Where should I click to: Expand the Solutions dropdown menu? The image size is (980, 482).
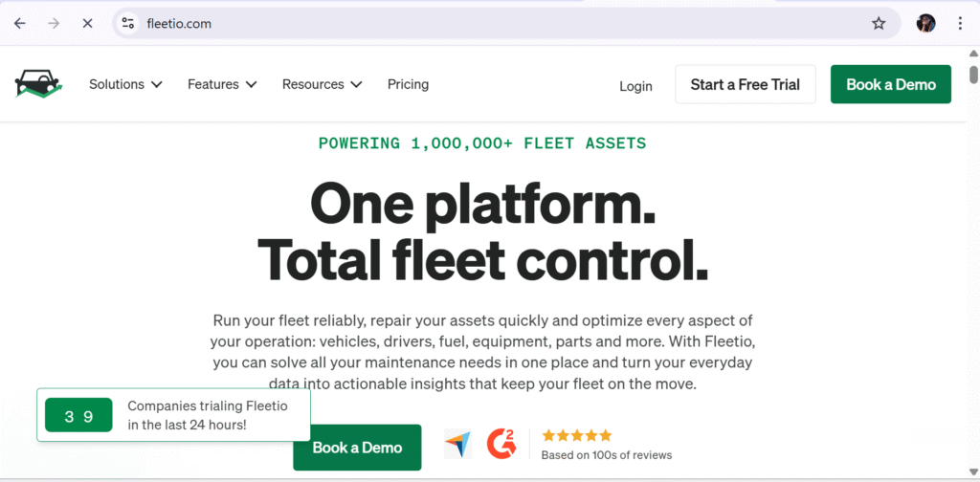[125, 84]
